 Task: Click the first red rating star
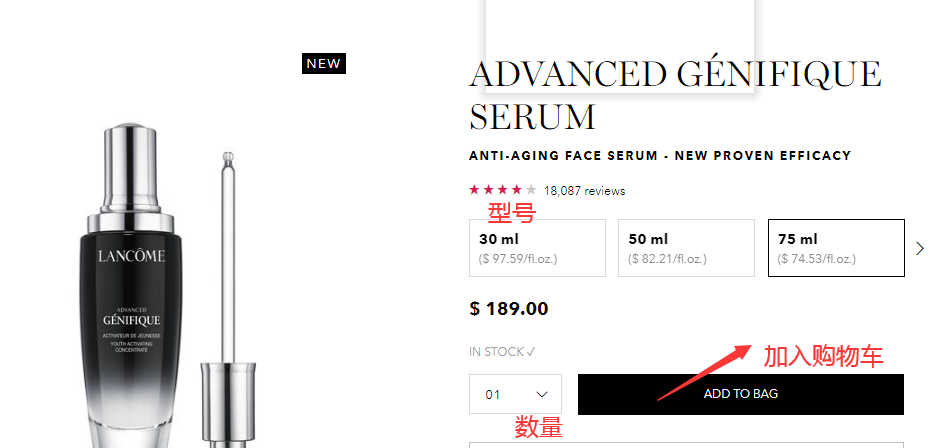pyautogui.click(x=474, y=190)
